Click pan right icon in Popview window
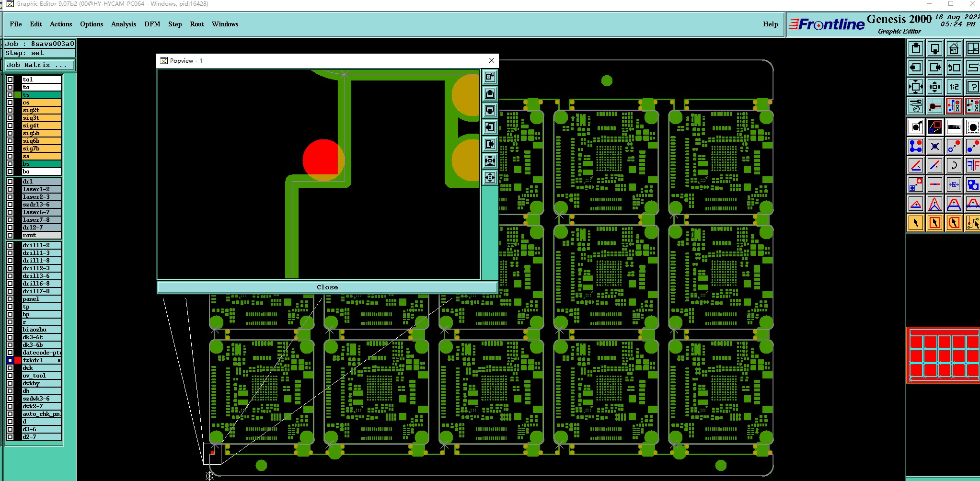The width and height of the screenshot is (980, 481). [490, 144]
